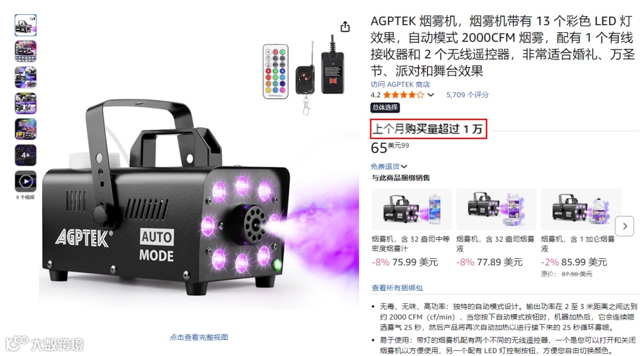Click the share icon above product image
The width and height of the screenshot is (644, 356).
click(345, 27)
